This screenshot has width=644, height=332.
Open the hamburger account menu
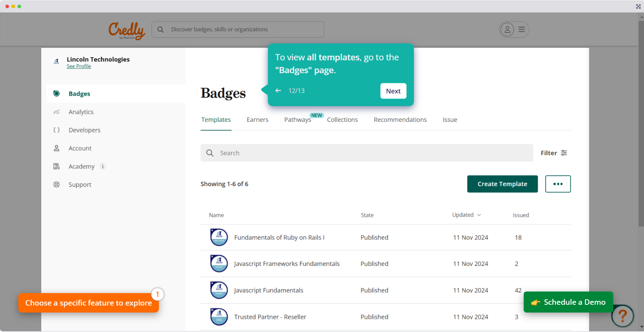click(x=521, y=30)
